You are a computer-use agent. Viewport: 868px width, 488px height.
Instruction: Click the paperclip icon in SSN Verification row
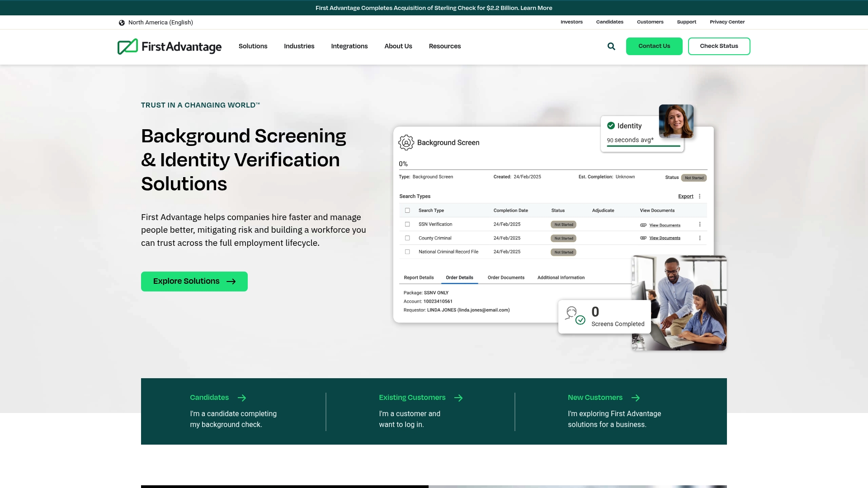coord(643,225)
